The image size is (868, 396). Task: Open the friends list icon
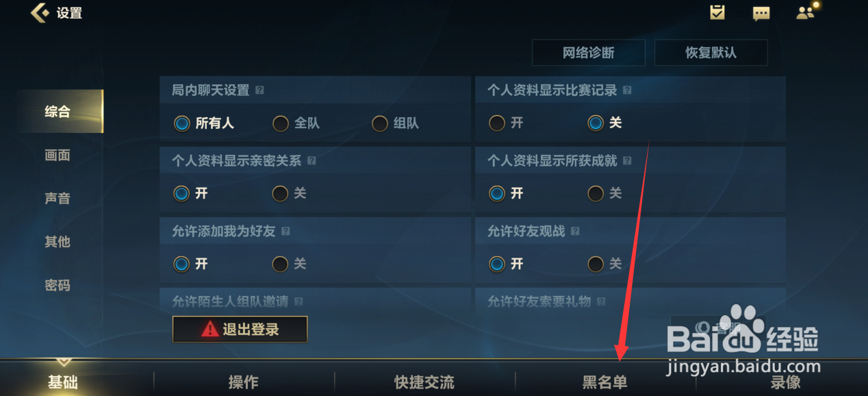click(806, 12)
